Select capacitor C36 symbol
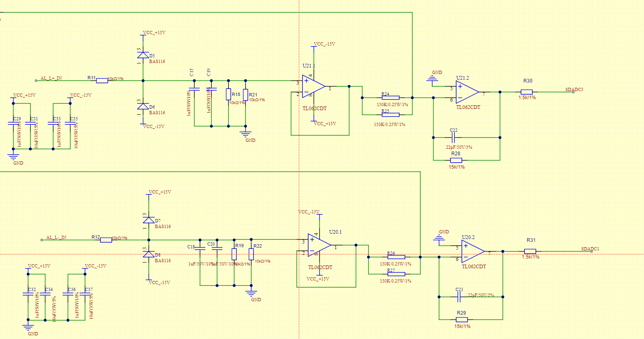The width and height of the screenshot is (644, 339). (x=68, y=293)
